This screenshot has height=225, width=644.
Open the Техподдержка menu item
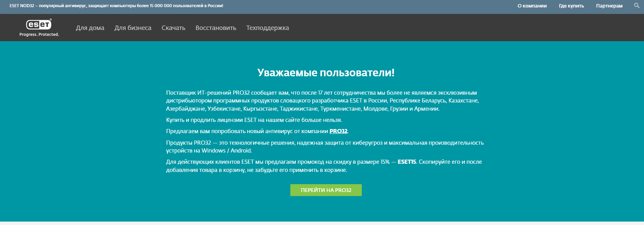268,28
